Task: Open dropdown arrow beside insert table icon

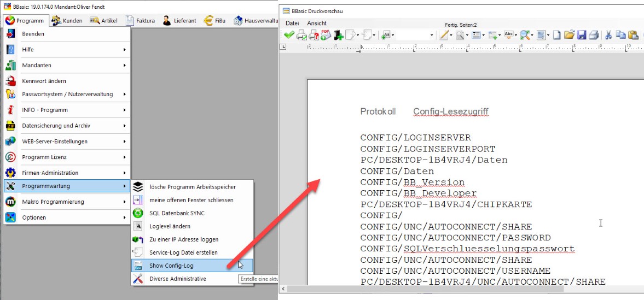Action: tap(500, 36)
